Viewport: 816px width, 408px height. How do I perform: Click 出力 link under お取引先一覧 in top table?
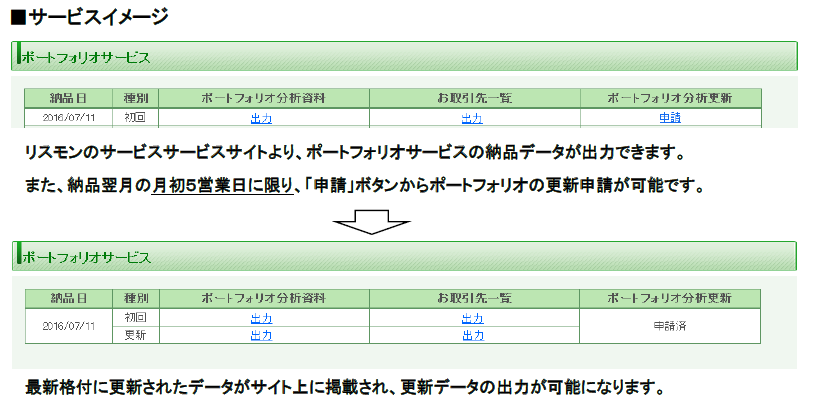(473, 118)
